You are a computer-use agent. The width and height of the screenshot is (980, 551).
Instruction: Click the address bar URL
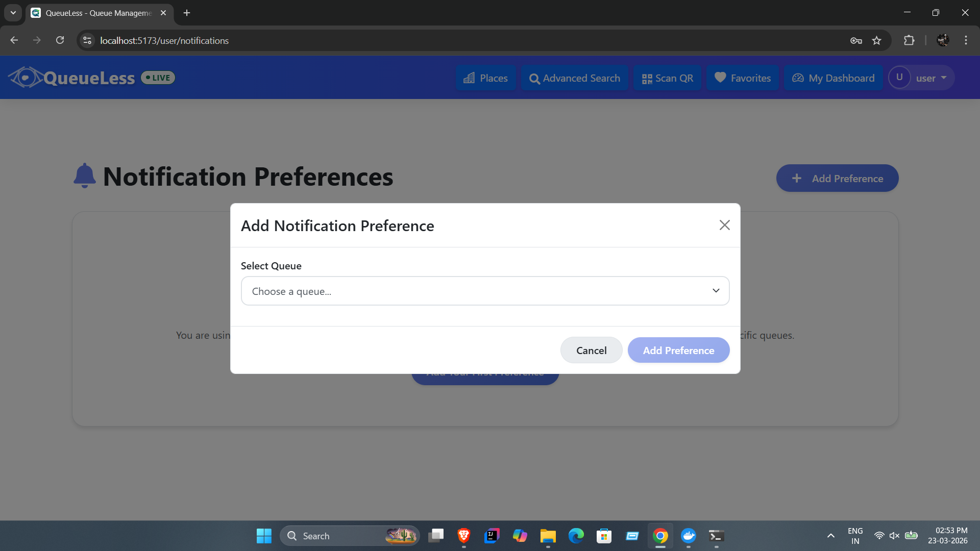pos(164,40)
